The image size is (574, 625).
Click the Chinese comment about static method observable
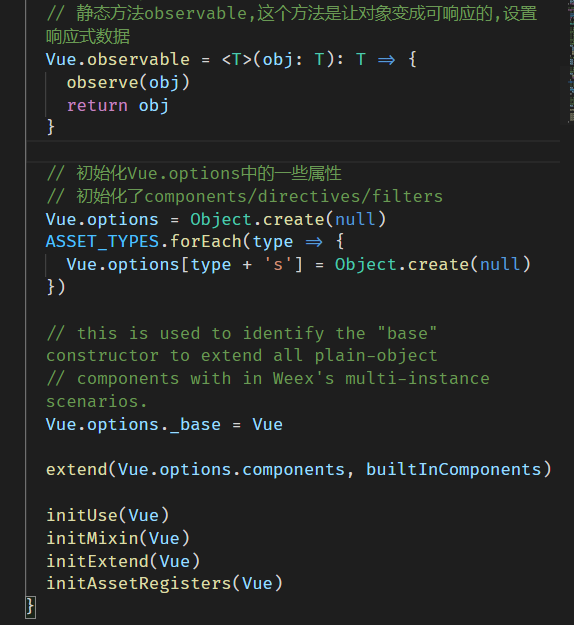tap(291, 25)
